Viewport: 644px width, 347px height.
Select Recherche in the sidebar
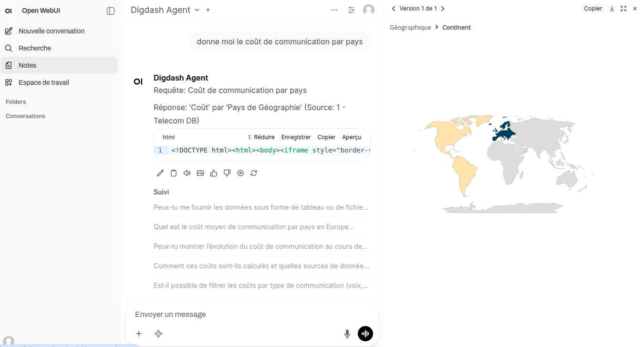35,48
